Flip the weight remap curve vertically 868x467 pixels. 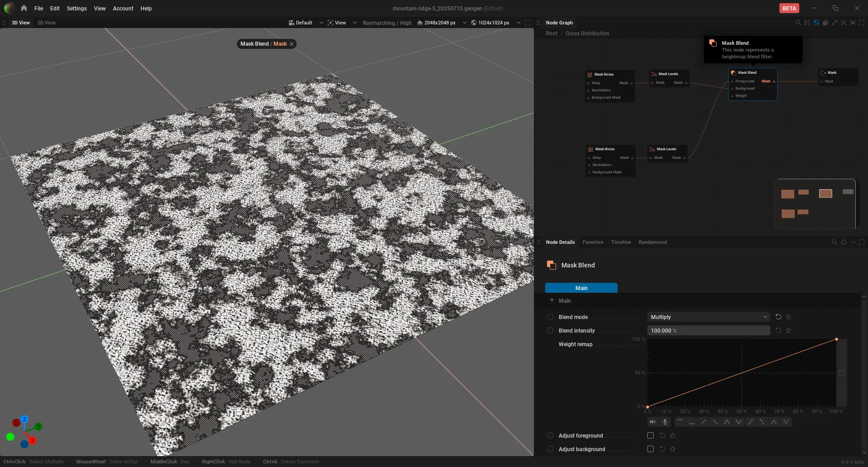point(665,422)
